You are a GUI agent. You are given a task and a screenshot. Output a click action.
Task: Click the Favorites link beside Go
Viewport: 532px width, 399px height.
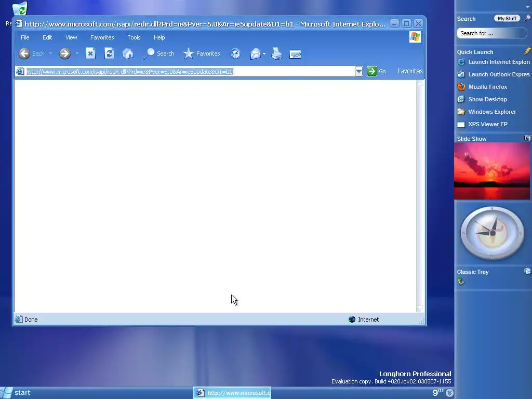(x=410, y=71)
